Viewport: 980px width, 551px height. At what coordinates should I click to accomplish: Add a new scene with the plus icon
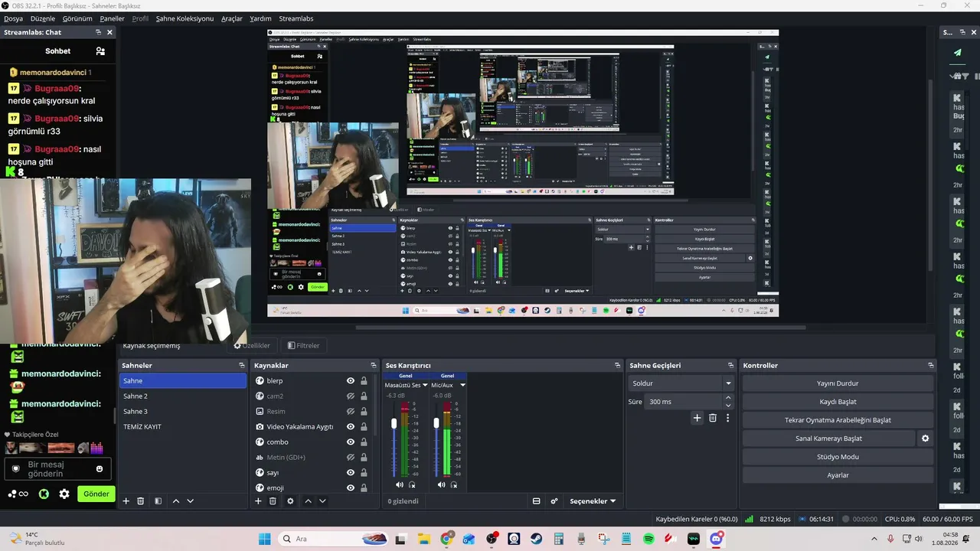126,501
